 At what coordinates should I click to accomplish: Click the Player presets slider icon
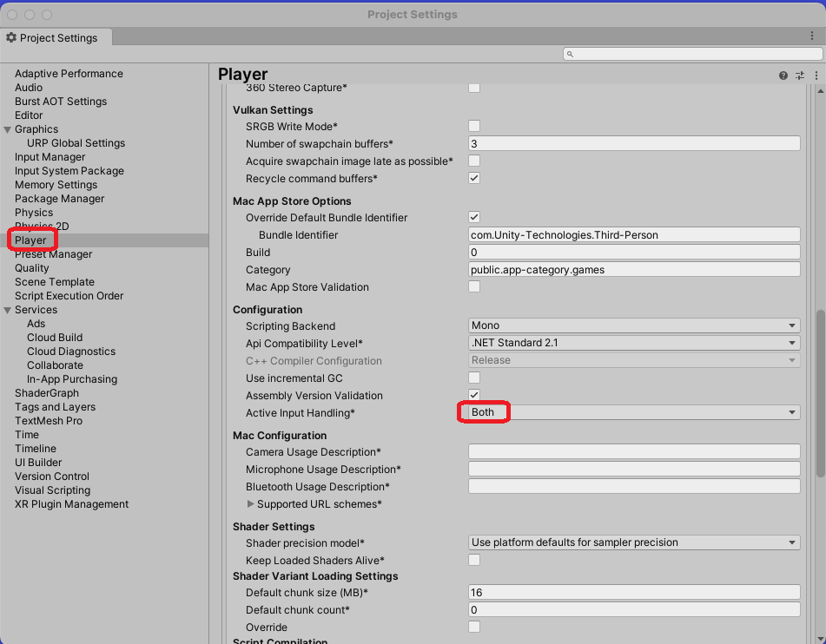pyautogui.click(x=800, y=76)
